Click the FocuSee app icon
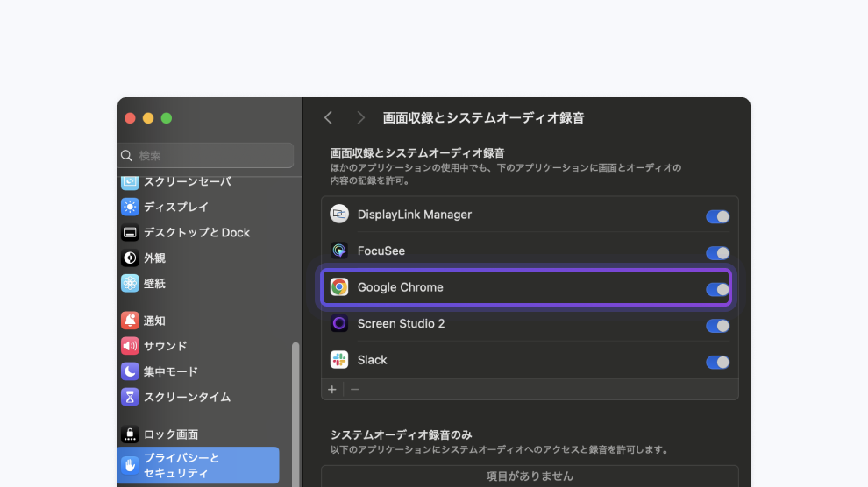The image size is (868, 487). pyautogui.click(x=339, y=251)
